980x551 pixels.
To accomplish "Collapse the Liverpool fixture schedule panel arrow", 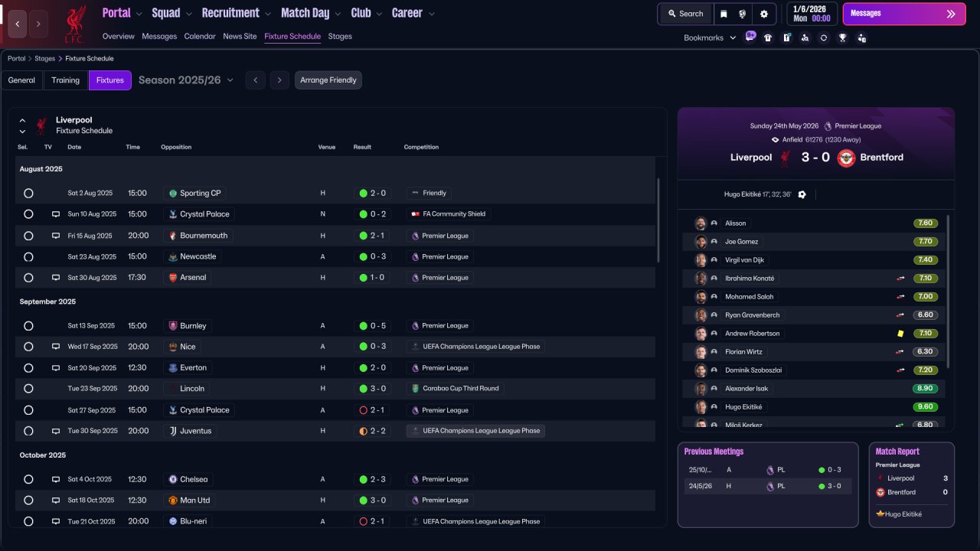I will [22, 120].
